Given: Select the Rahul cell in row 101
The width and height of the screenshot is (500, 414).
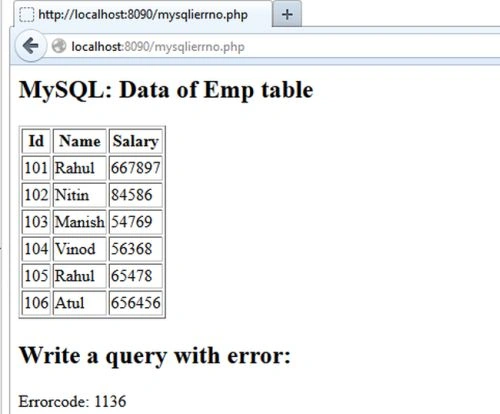Looking at the screenshot, I should 80,168.
